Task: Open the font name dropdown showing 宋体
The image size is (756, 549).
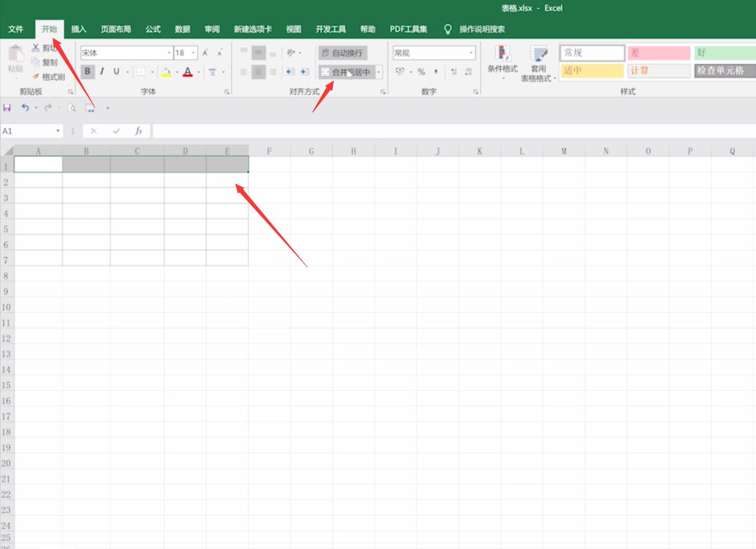Action: 169,53
